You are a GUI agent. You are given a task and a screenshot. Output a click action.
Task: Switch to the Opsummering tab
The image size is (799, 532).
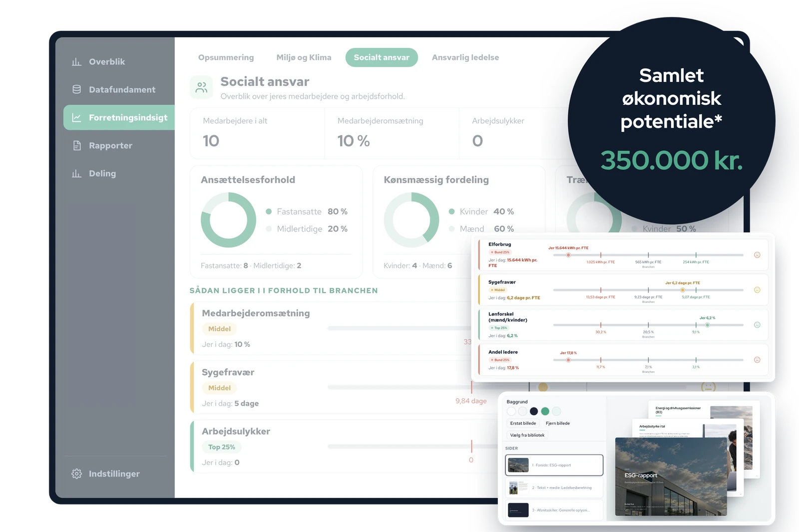(226, 57)
